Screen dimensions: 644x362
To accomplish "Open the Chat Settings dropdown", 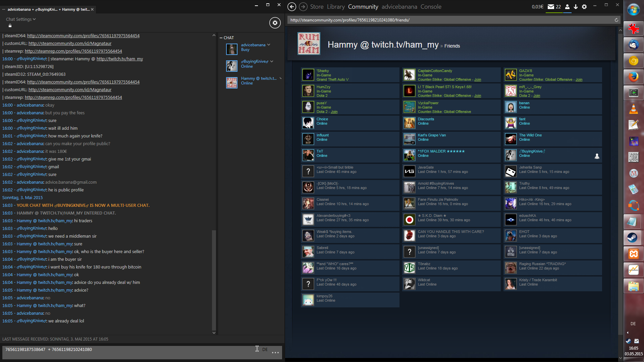I will [x=21, y=19].
